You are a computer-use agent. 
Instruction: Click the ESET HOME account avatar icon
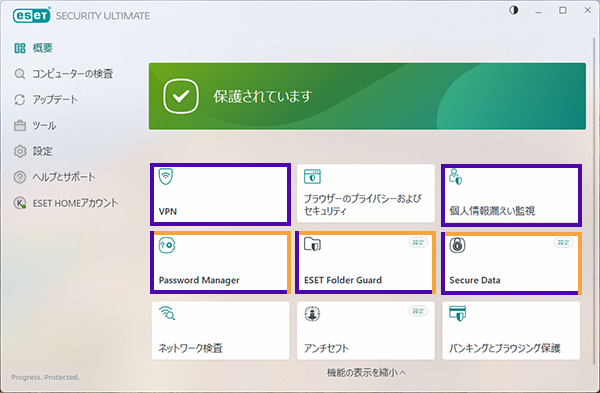[20, 203]
